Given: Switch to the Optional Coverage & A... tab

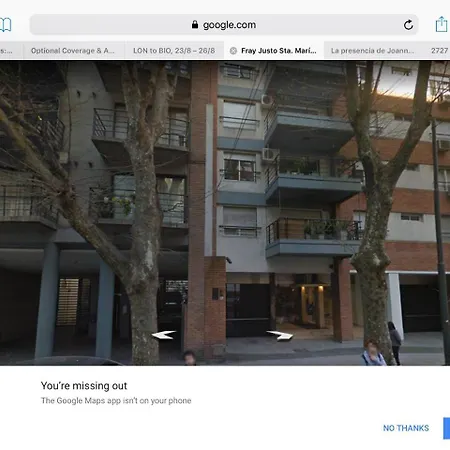Looking at the screenshot, I should click(x=74, y=51).
